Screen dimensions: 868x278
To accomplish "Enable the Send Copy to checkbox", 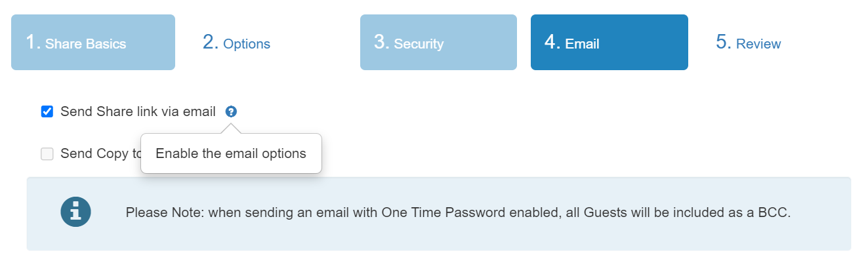I will 47,154.
